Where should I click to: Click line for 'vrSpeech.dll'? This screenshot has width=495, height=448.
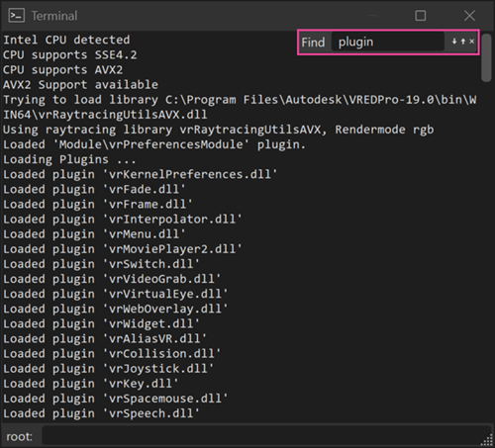(102, 413)
